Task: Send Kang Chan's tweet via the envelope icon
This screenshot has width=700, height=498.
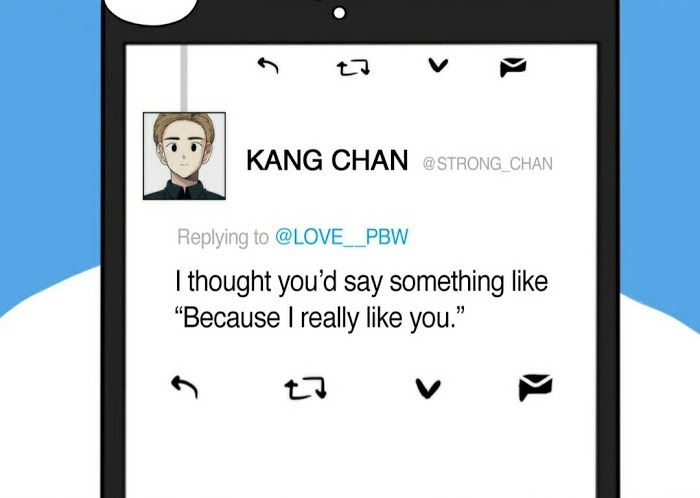Action: tap(535, 387)
